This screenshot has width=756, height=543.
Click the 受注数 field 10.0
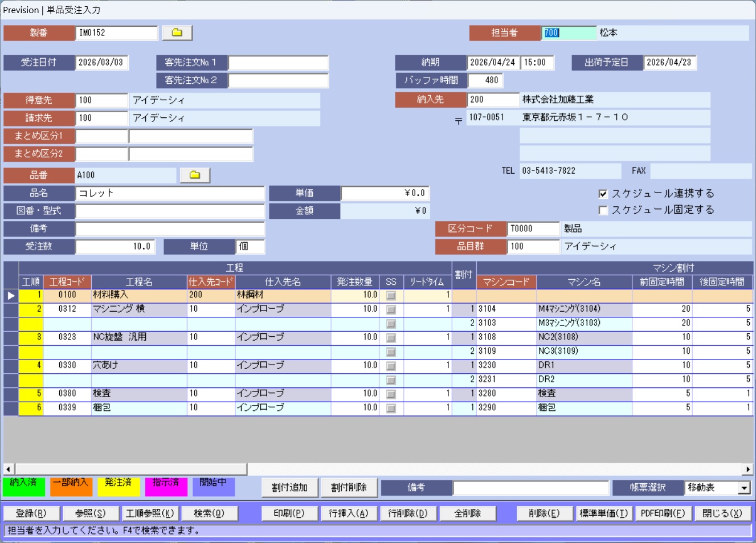(116, 246)
